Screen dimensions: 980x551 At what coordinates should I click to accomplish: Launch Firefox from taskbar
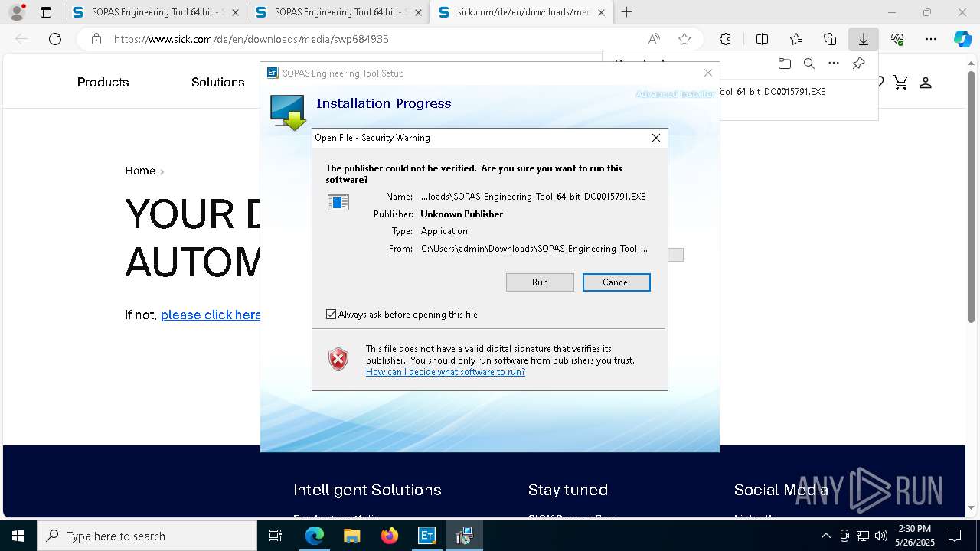(x=390, y=536)
